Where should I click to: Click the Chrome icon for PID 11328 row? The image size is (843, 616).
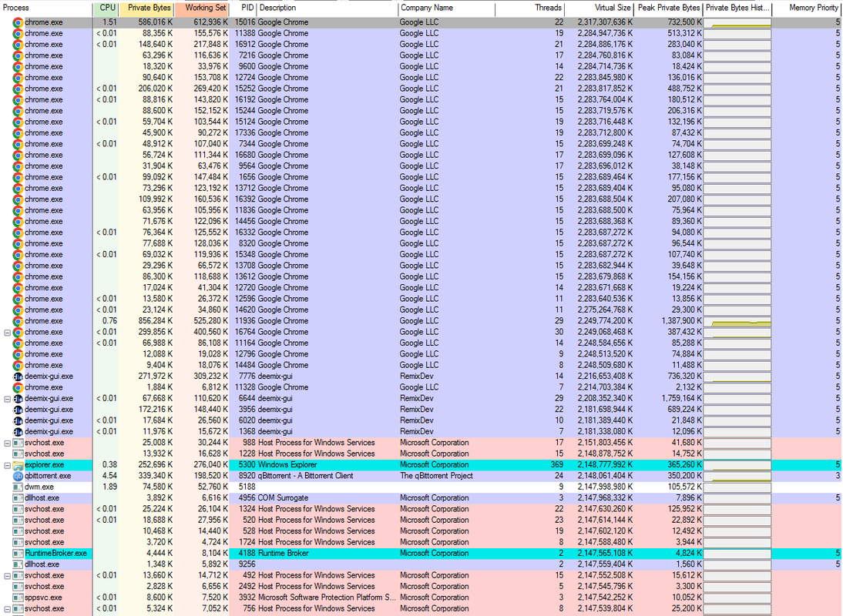(x=18, y=387)
